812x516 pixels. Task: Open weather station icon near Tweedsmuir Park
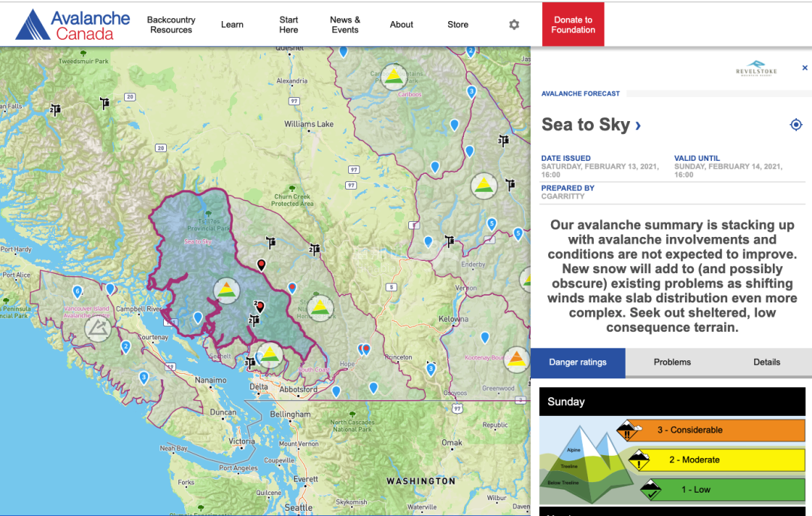pos(105,103)
